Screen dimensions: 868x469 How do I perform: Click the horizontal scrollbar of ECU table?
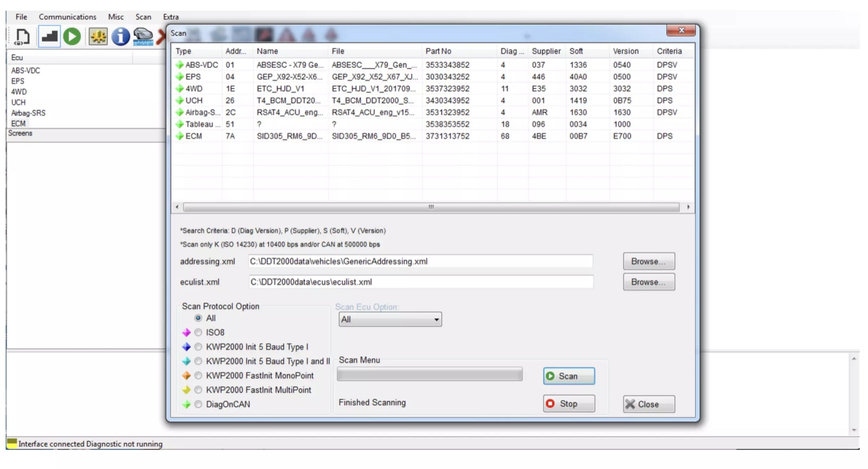pos(431,207)
